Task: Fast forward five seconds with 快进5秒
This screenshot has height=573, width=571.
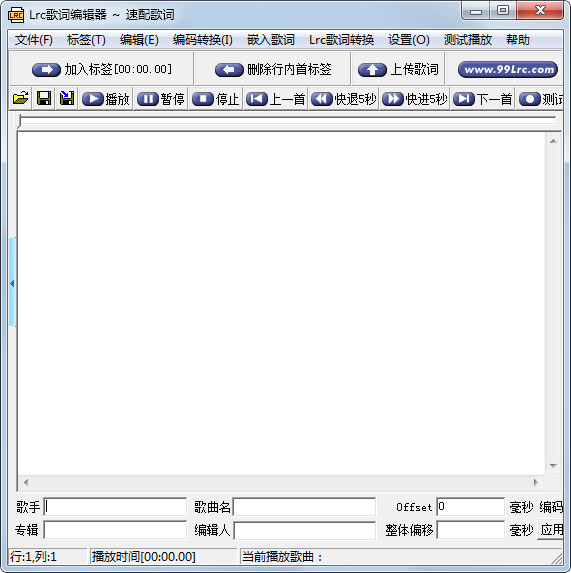Action: click(415, 99)
